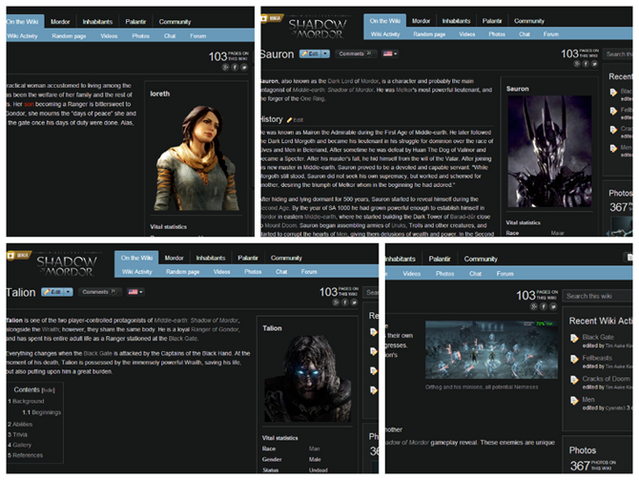Open the Palantir tab on the Sauron page
This screenshot has width=639, height=480.
click(492, 21)
